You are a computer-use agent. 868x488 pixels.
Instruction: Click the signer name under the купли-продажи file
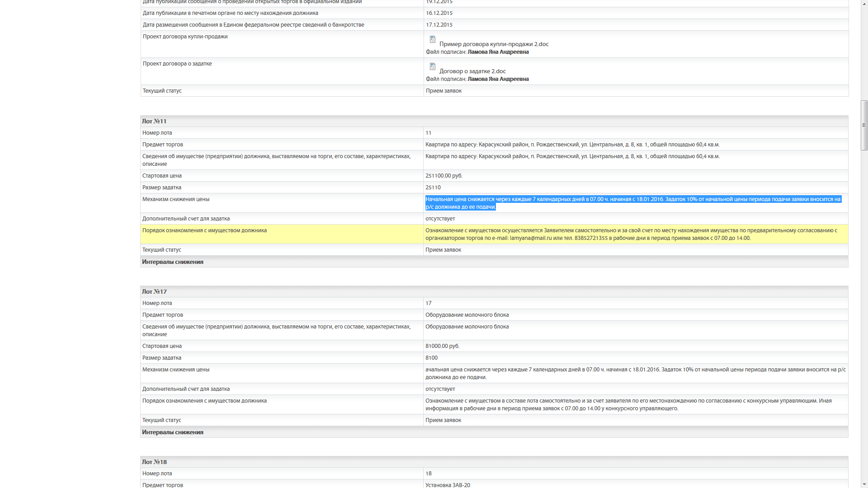click(x=498, y=52)
